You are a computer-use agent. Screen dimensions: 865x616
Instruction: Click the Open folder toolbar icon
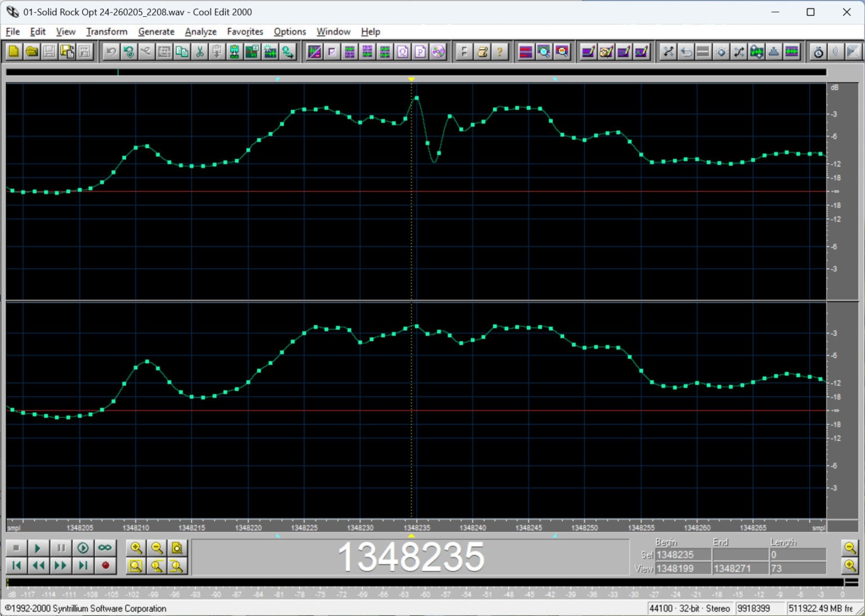(x=32, y=52)
